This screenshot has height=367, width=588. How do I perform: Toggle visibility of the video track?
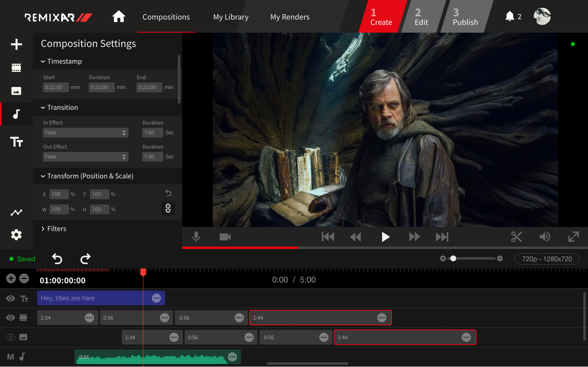(x=11, y=318)
